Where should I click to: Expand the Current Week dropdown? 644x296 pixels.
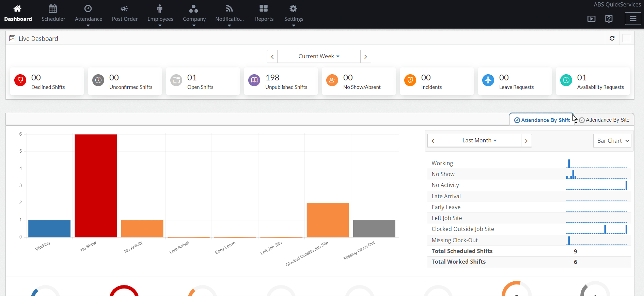point(319,57)
